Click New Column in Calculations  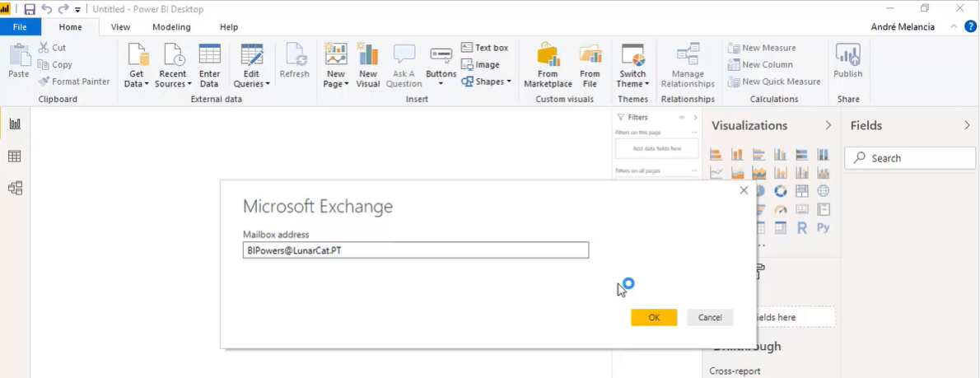click(x=761, y=64)
